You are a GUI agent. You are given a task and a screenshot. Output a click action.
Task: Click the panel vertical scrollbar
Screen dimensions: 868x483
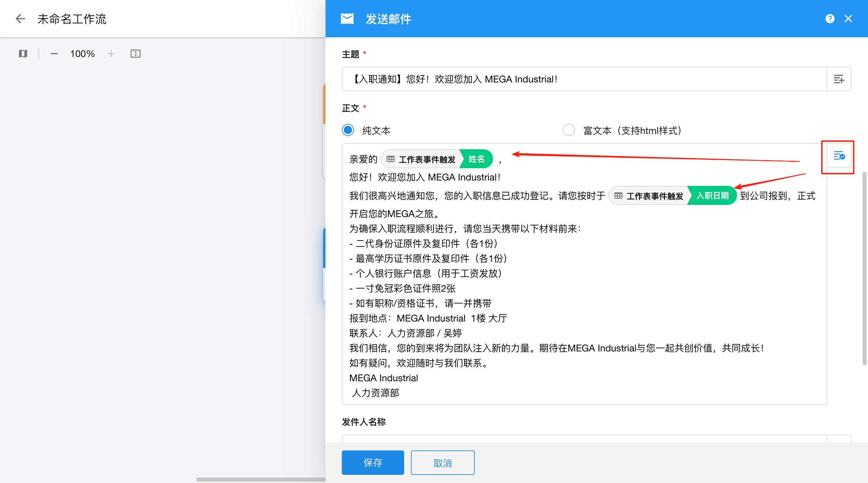pos(865,268)
